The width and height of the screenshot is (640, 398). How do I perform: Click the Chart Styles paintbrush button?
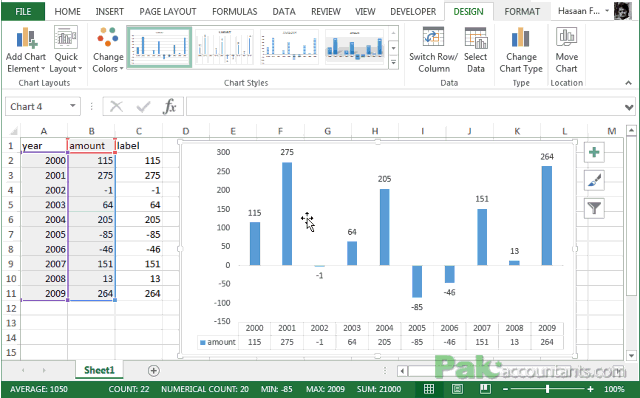click(594, 180)
